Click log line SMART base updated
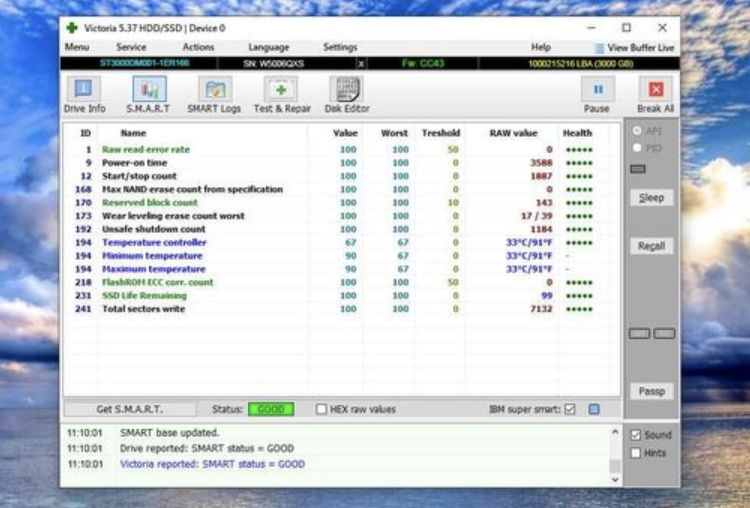The image size is (750, 508). 169,432
